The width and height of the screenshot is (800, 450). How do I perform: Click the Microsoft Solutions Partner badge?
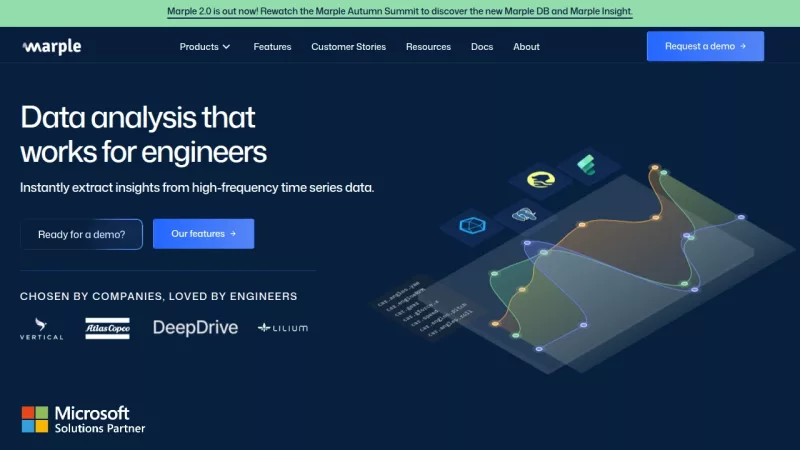click(x=83, y=419)
